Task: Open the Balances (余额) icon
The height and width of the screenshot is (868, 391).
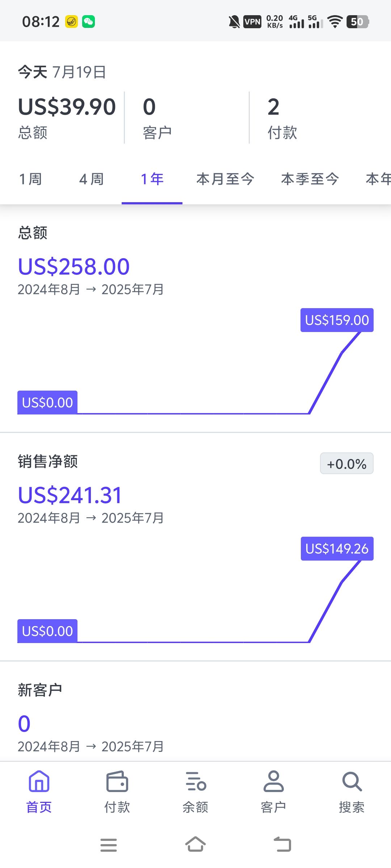Action: [x=195, y=782]
